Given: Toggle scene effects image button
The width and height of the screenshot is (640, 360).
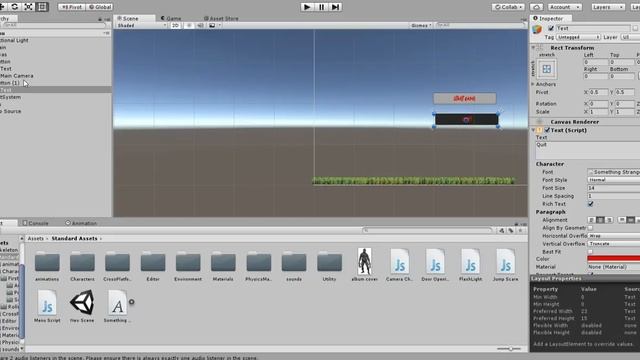Looking at the screenshot, I should 212,25.
